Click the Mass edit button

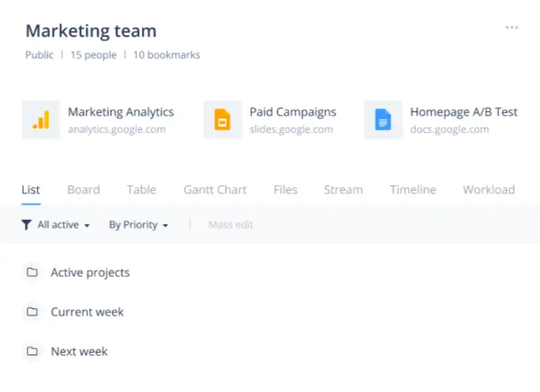click(230, 225)
